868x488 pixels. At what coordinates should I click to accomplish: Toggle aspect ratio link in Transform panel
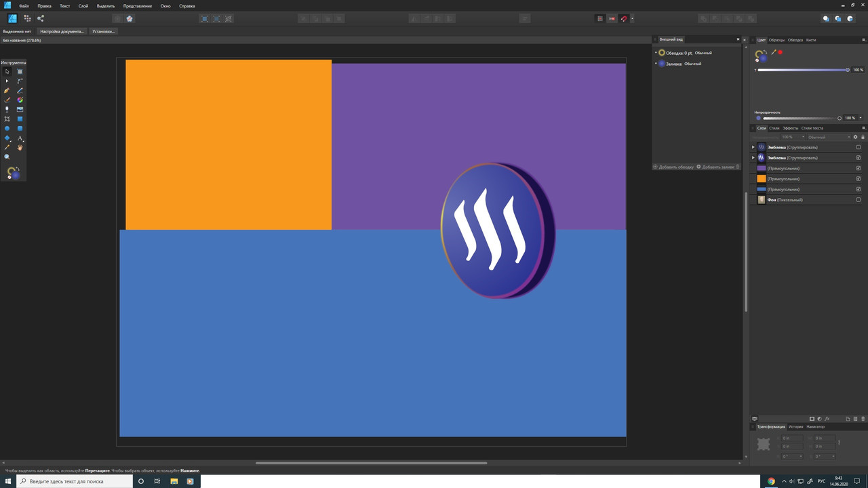[839, 442]
